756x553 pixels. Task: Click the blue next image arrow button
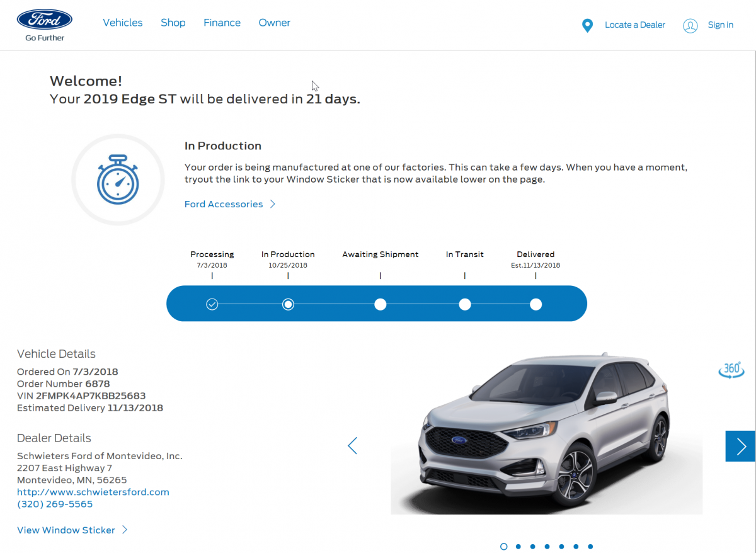coord(741,447)
